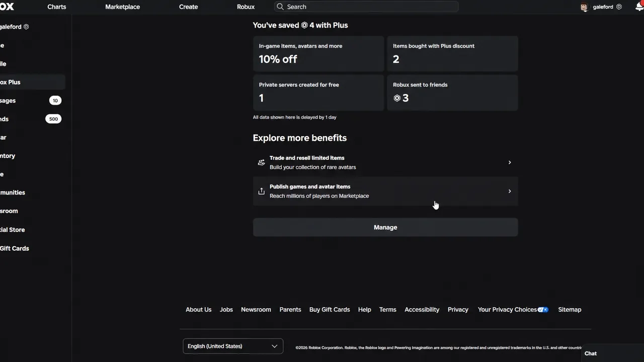
Task: Open the Accessibility footer link
Action: (x=422, y=310)
